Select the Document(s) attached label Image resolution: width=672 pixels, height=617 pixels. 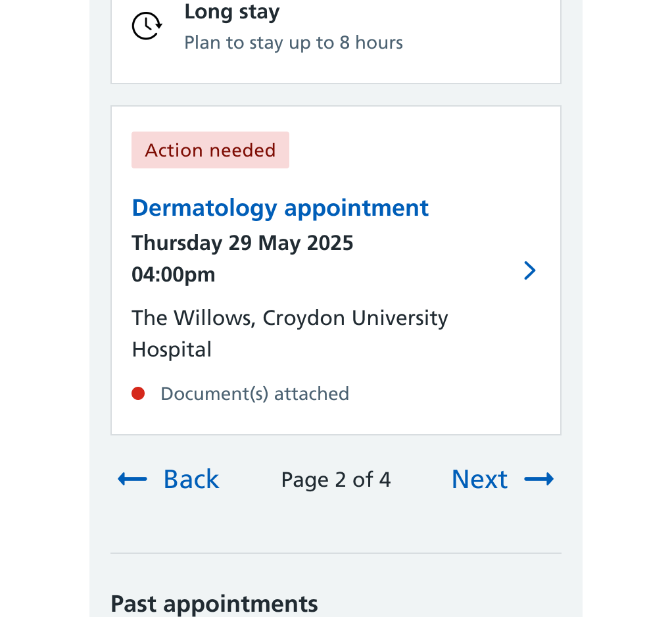[x=255, y=393]
